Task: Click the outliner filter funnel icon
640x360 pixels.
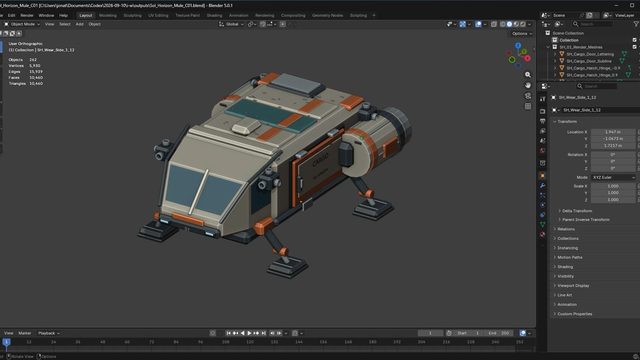Action: [x=636, y=24]
